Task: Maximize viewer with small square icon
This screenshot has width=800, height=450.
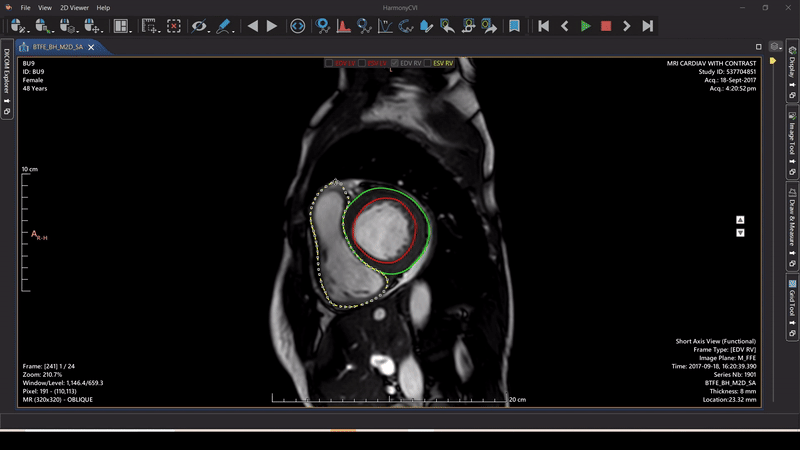Action: [759, 46]
